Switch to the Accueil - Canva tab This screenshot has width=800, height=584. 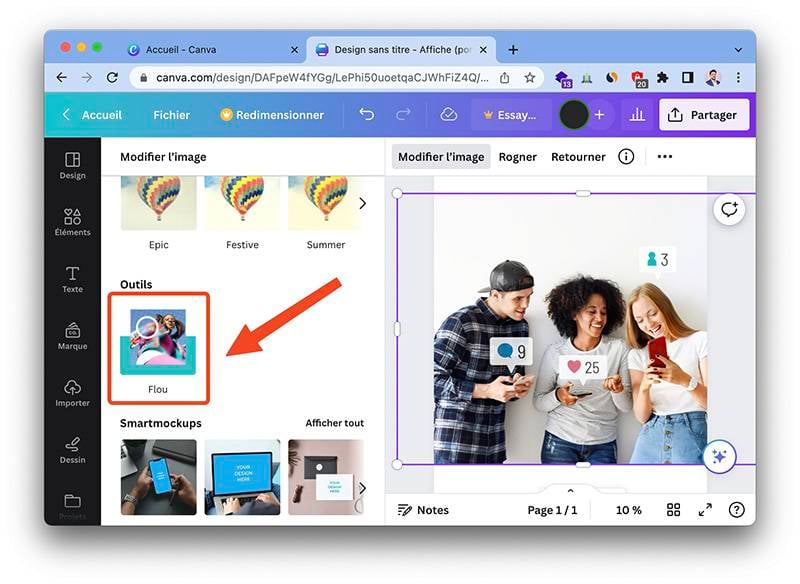pos(181,49)
